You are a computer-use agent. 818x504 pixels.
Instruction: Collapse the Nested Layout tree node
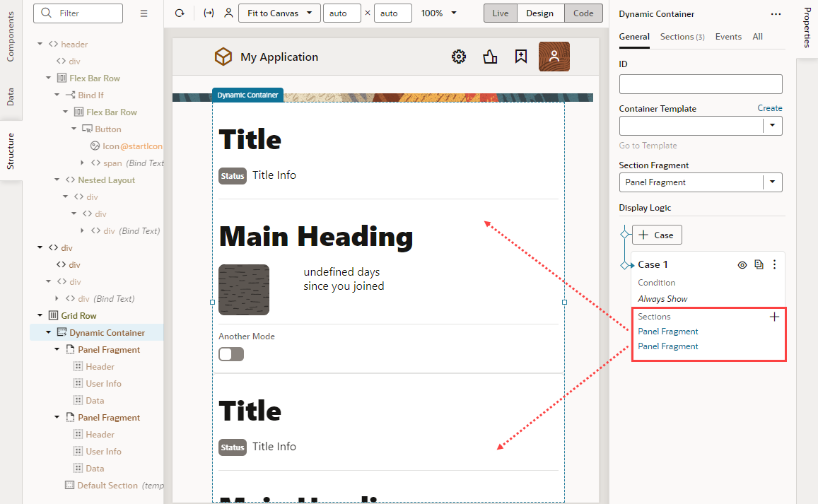pos(57,180)
